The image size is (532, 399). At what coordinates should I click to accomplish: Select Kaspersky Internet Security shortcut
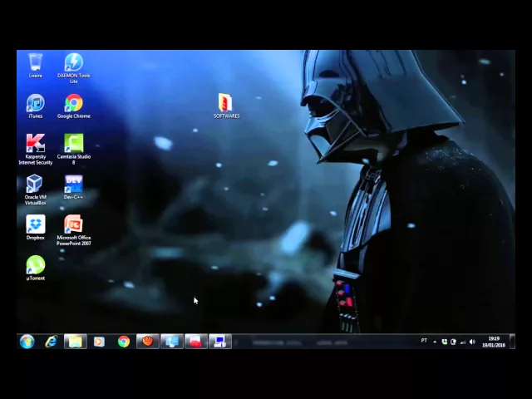click(35, 150)
